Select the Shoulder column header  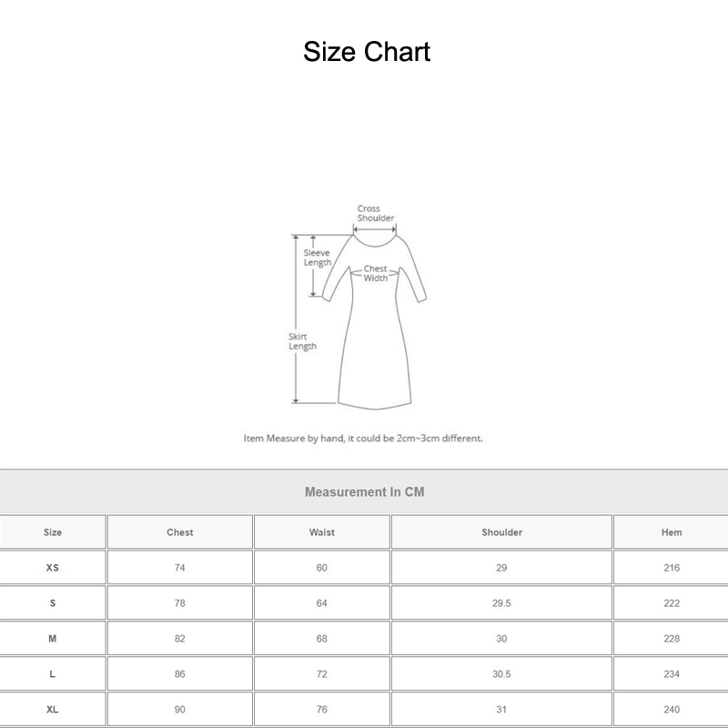pyautogui.click(x=501, y=532)
